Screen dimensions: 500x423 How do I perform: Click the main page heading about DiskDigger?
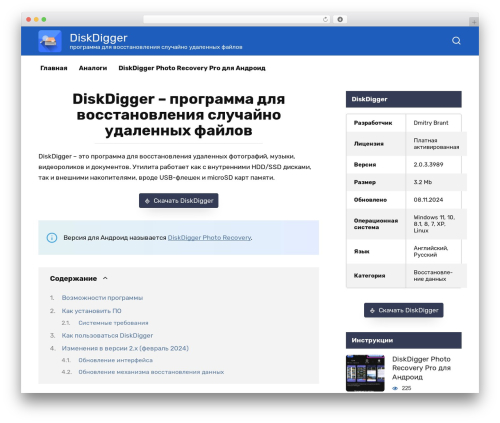tap(179, 115)
